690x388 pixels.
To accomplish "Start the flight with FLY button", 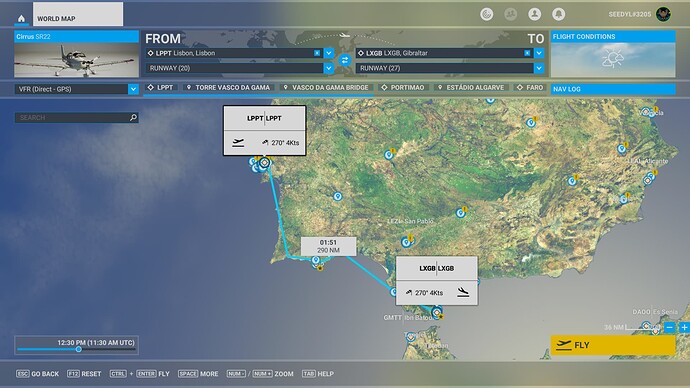I will [613, 345].
